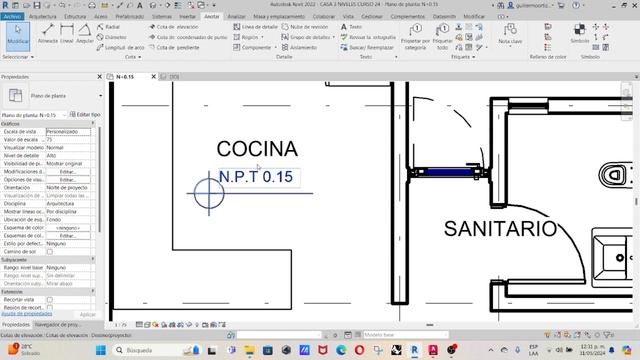Open Opera browser from taskbar
Image resolution: width=640 pixels, height=360 pixels.
[360, 350]
